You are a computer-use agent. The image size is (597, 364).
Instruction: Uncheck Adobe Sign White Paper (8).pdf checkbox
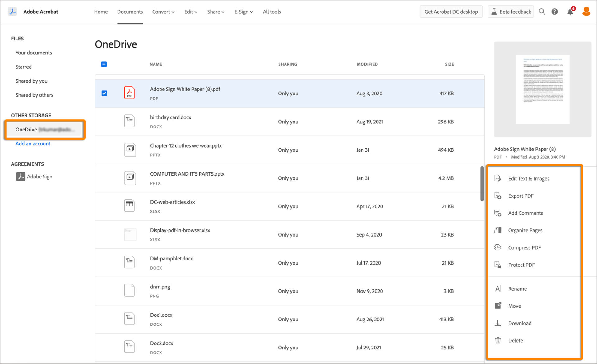104,93
